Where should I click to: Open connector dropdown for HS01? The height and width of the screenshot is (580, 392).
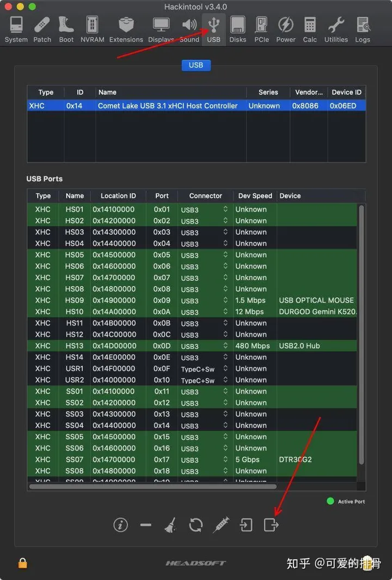(204, 209)
